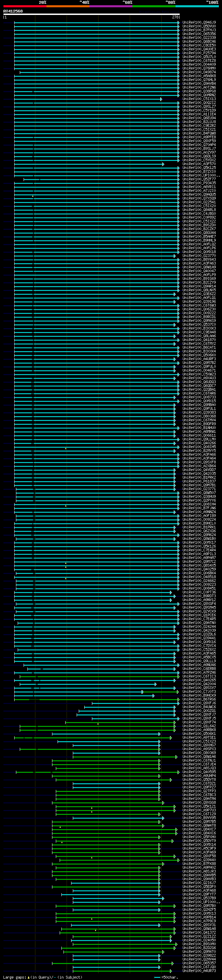Screen dimensions: 222x980
Task: Select hit label UniRef100_Q8S4X5
Action: (199, 565)
